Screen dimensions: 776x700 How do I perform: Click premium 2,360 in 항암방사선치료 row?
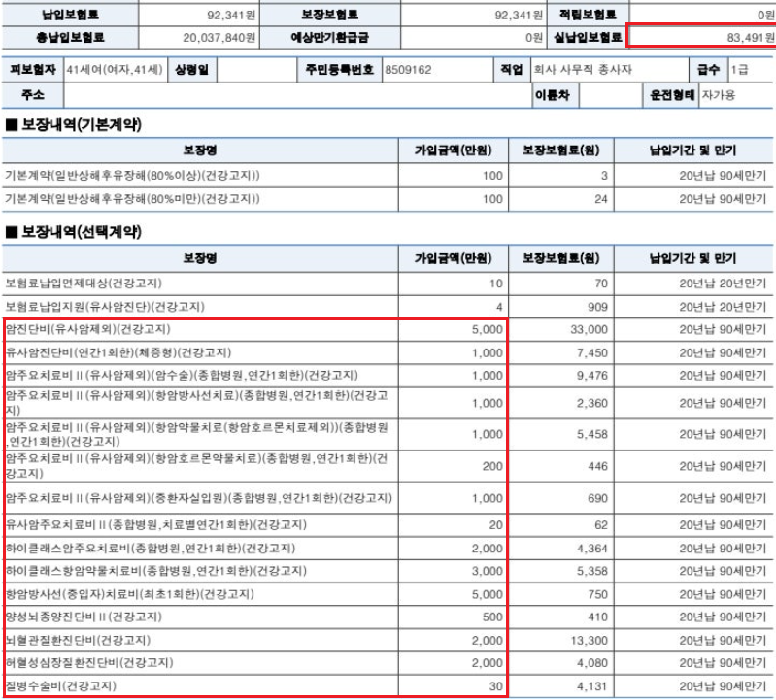pos(591,403)
